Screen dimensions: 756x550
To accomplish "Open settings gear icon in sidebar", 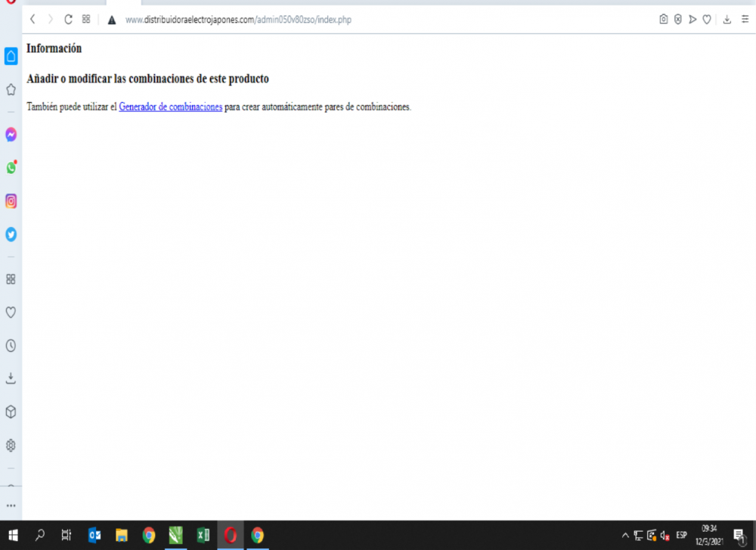I will point(11,445).
